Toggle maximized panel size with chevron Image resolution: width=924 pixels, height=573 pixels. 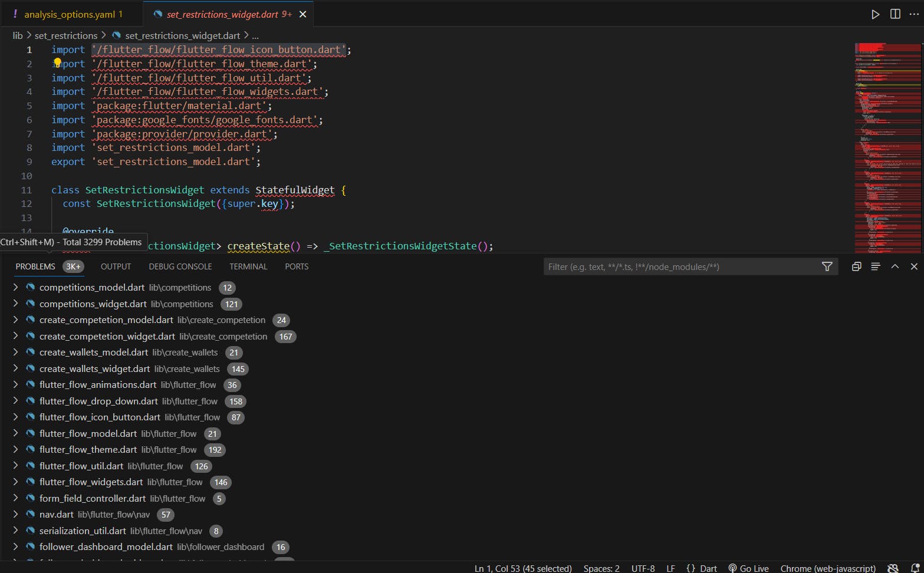point(895,266)
